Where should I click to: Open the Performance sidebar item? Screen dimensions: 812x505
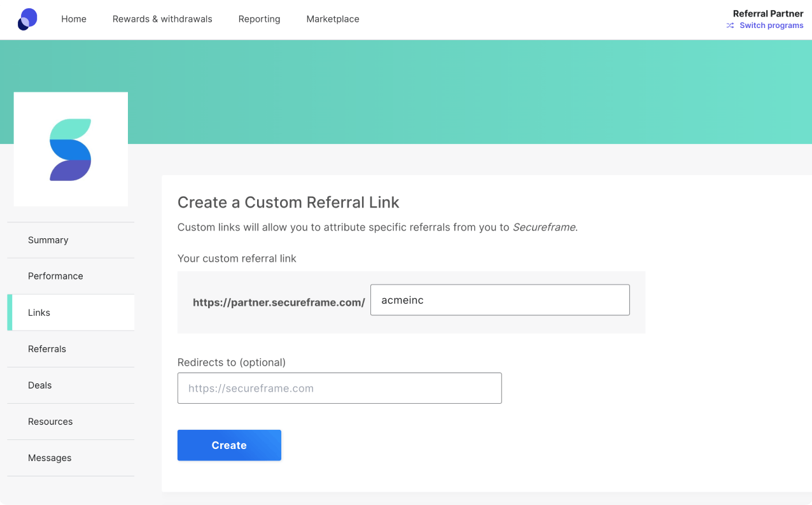pyautogui.click(x=55, y=276)
